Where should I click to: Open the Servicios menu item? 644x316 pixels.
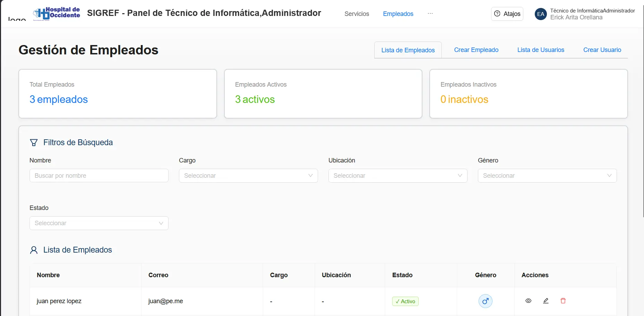(x=357, y=14)
